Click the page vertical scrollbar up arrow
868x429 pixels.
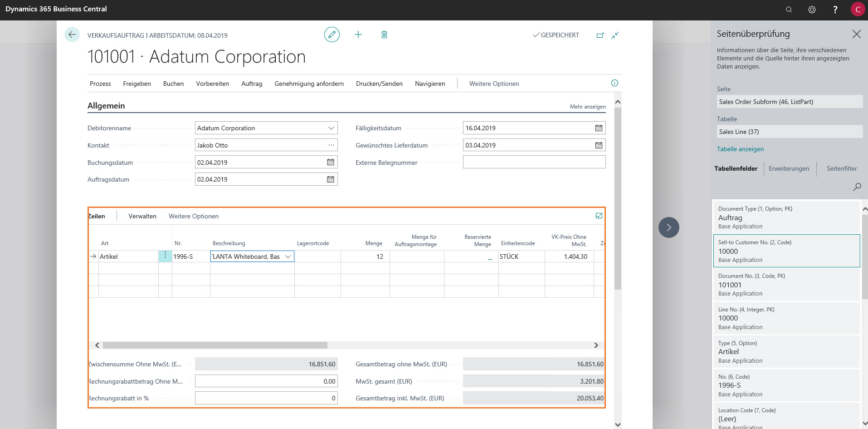click(x=618, y=102)
